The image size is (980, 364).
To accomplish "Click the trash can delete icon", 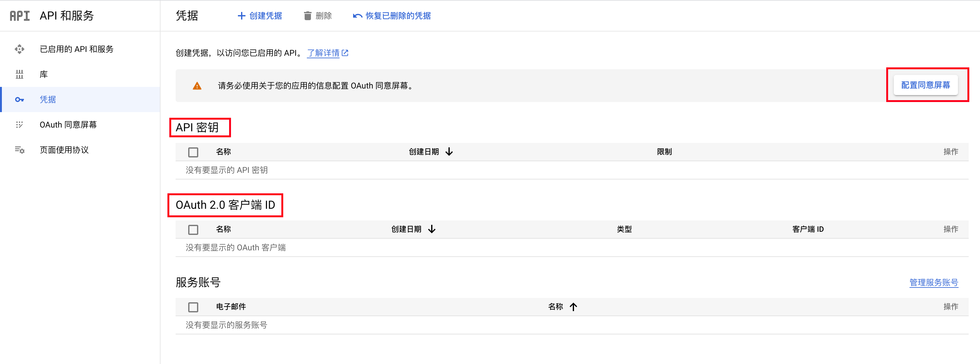I will point(308,16).
